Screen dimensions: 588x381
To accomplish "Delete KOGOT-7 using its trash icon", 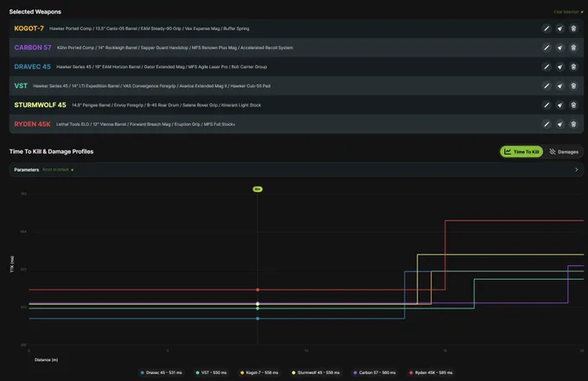I will pyautogui.click(x=573, y=29).
